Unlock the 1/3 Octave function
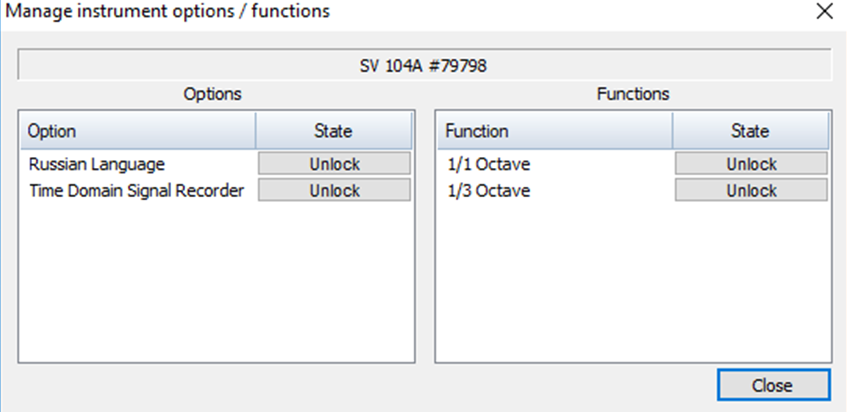Image resolution: width=847 pixels, height=412 pixels. coord(751,190)
